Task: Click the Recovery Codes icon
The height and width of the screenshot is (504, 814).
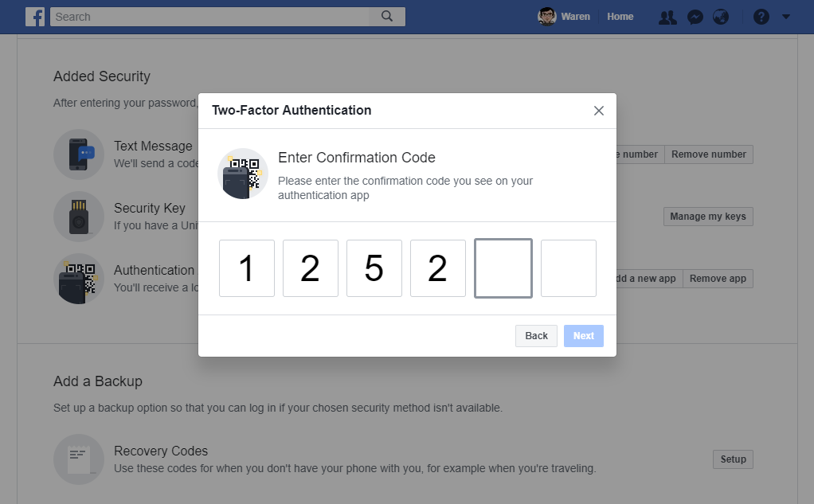Action: (x=79, y=459)
